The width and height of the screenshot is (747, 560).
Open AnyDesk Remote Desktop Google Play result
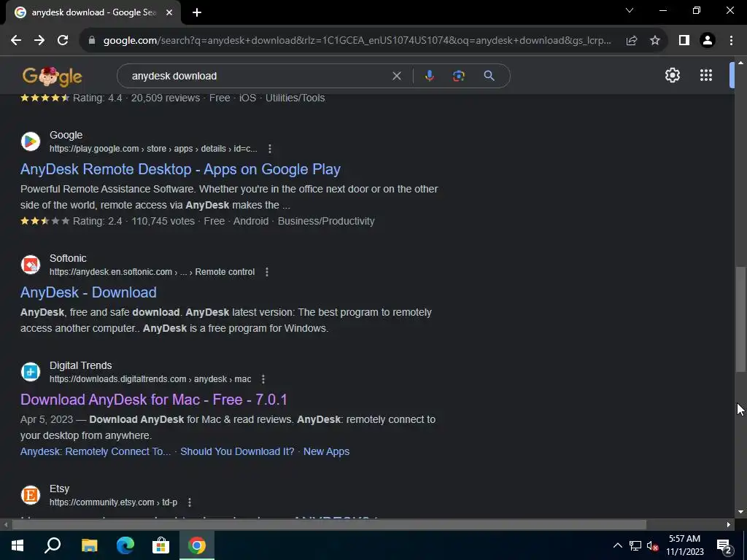[x=181, y=169]
